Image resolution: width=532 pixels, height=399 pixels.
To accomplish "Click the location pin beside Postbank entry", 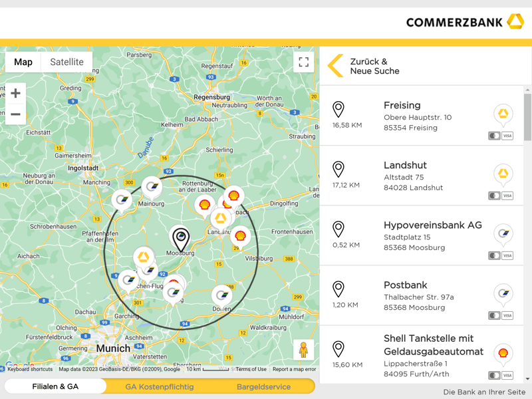I will 338,289.
